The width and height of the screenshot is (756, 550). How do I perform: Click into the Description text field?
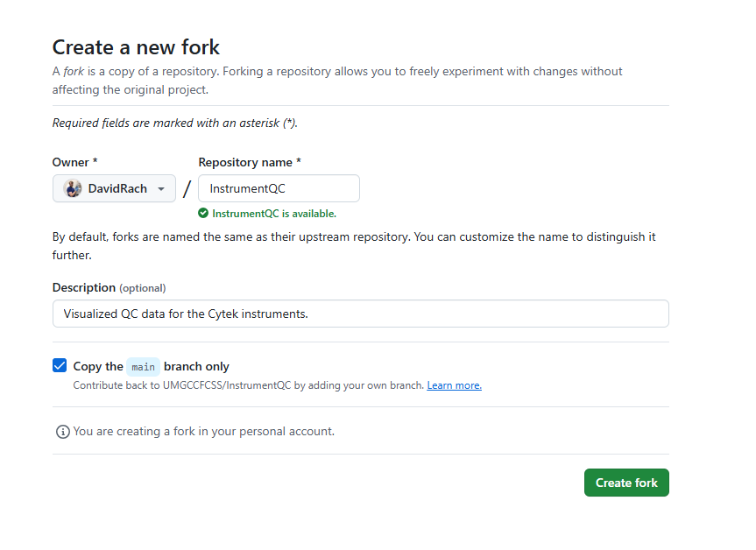(360, 314)
